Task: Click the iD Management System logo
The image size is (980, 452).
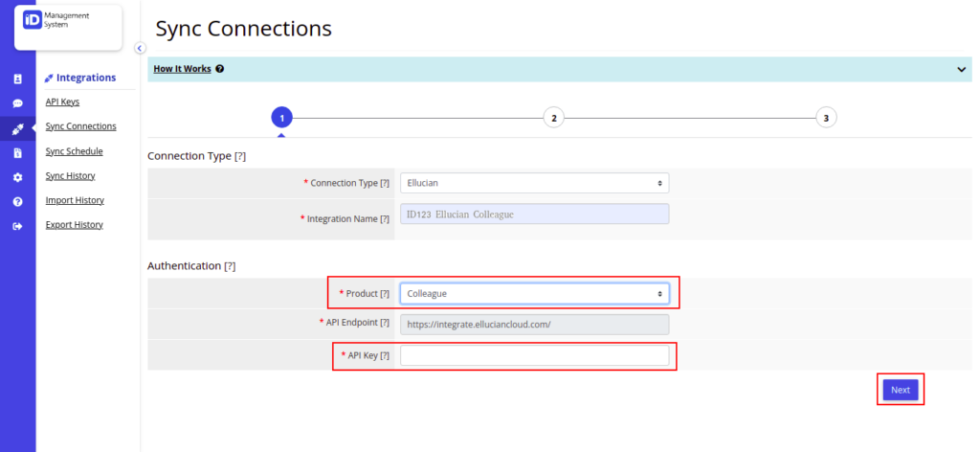Action: [56, 20]
